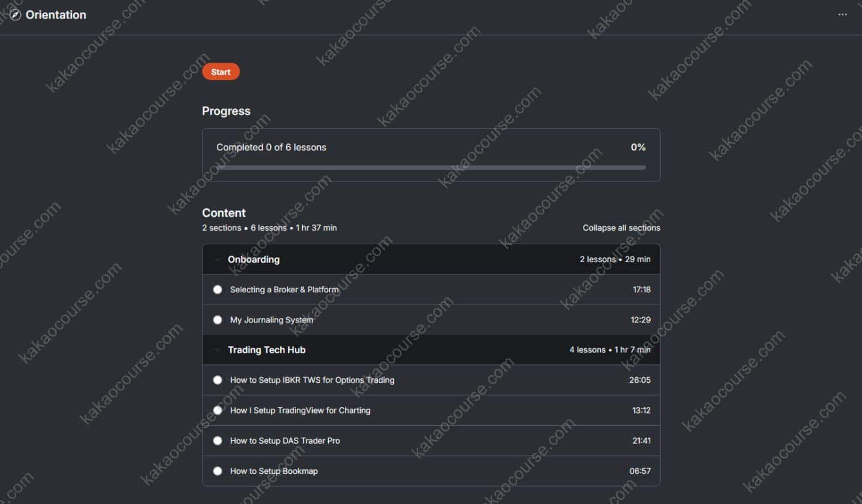862x504 pixels.
Task: Click the compass icon next to Orientation
Action: [15, 15]
